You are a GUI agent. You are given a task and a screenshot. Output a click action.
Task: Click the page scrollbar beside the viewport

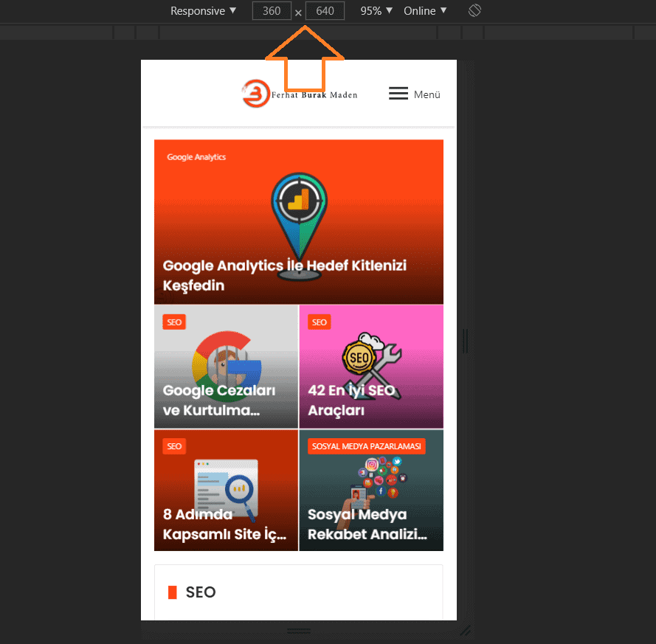click(465, 341)
